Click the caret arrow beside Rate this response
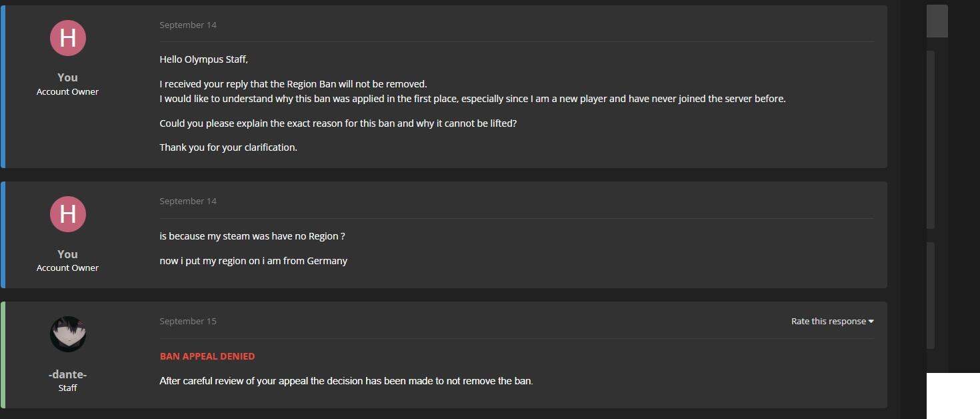 pyautogui.click(x=871, y=322)
